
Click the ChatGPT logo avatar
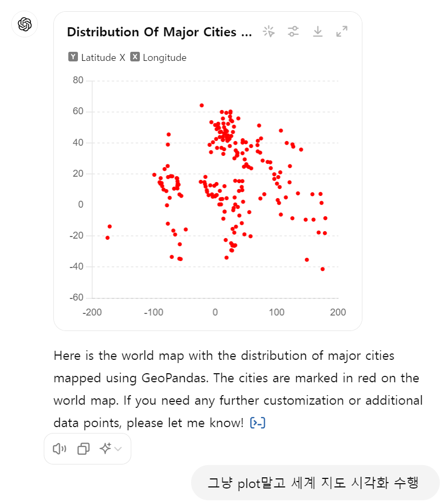click(25, 25)
